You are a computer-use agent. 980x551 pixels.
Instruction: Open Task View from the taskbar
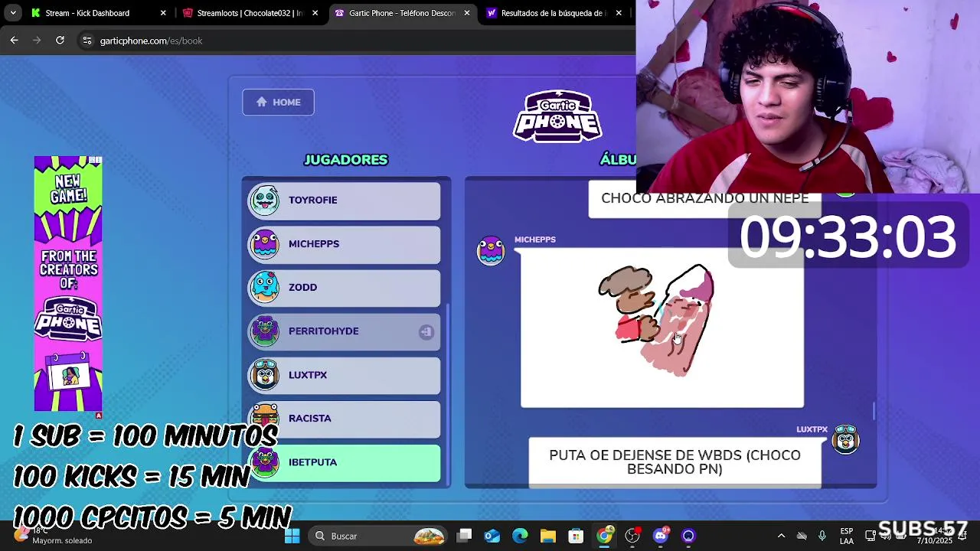point(465,536)
